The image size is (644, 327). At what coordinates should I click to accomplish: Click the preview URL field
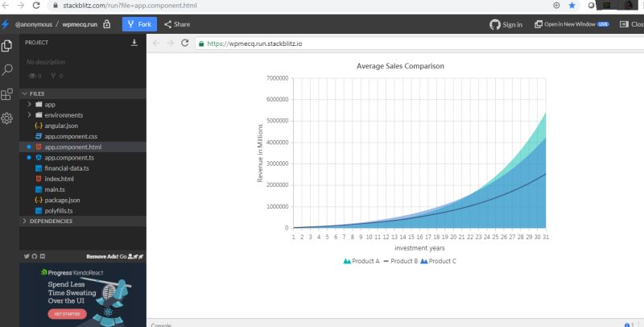click(x=419, y=43)
